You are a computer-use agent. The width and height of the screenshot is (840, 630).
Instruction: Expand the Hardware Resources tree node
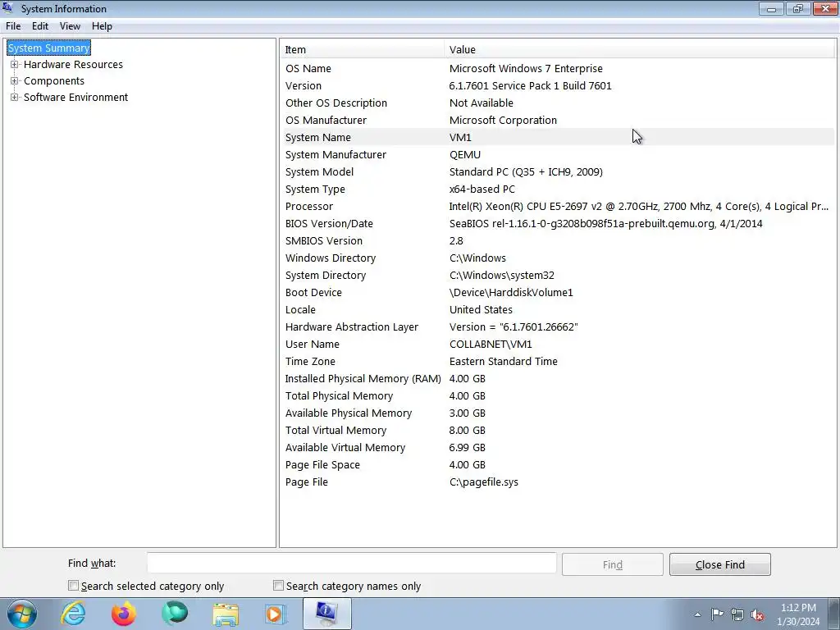tap(15, 64)
